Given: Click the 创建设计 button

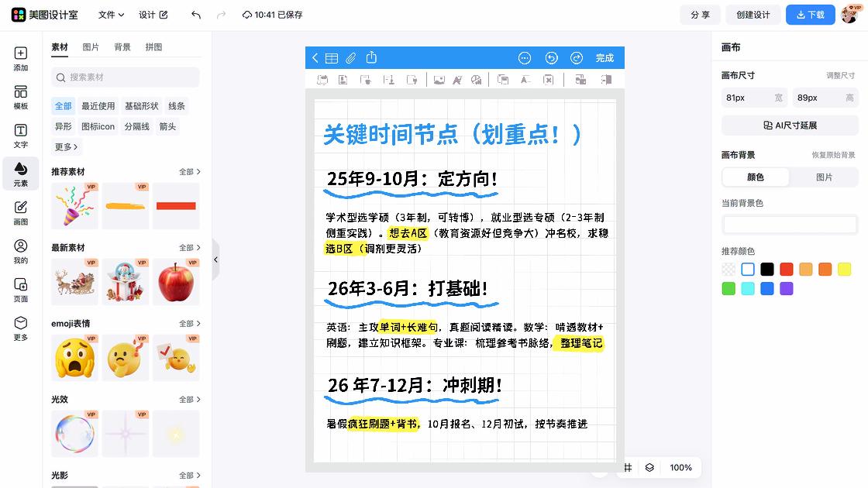Looking at the screenshot, I should [753, 15].
